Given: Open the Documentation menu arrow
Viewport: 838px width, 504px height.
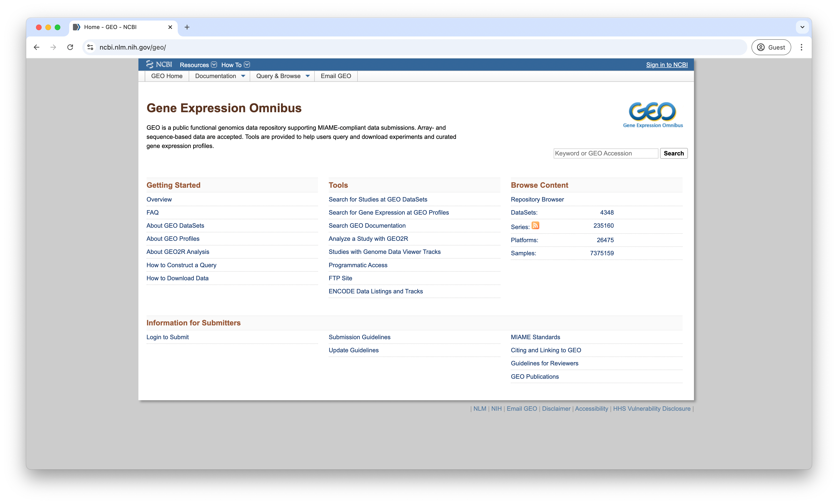Looking at the screenshot, I should coord(243,76).
